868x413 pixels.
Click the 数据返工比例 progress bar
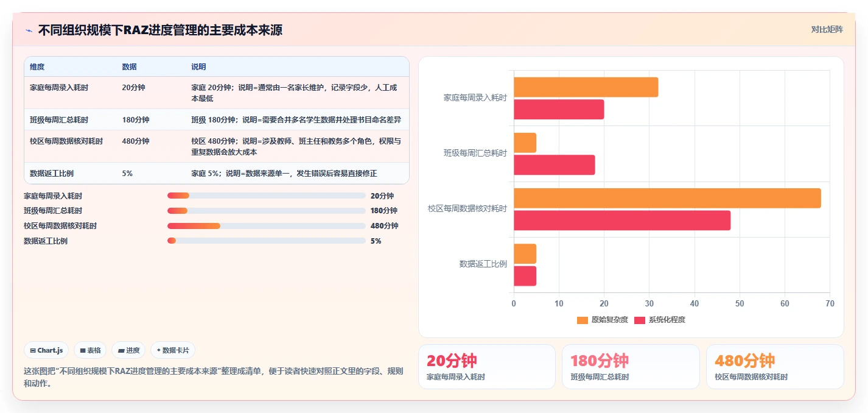(266, 241)
